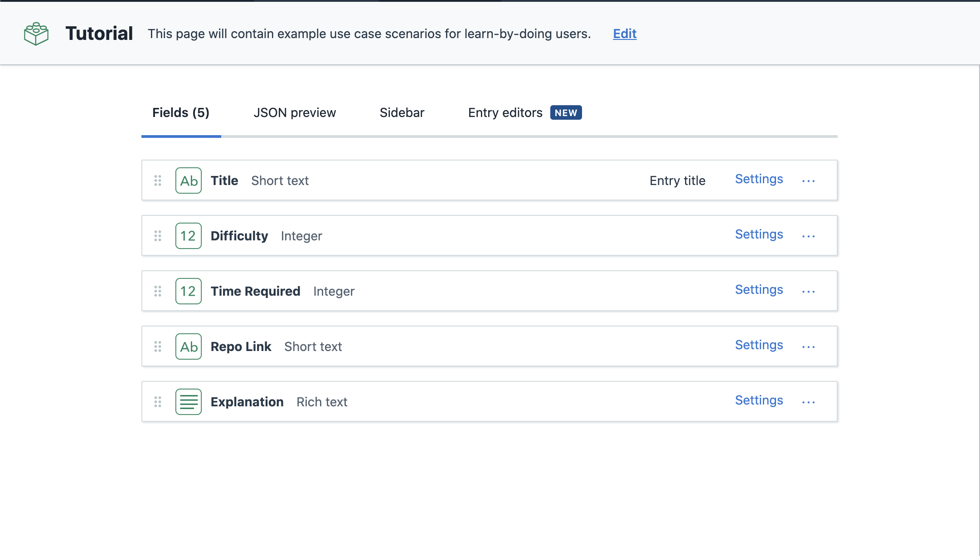The image size is (980, 556).
Task: Click the drag handle of Time Required
Action: tap(158, 291)
